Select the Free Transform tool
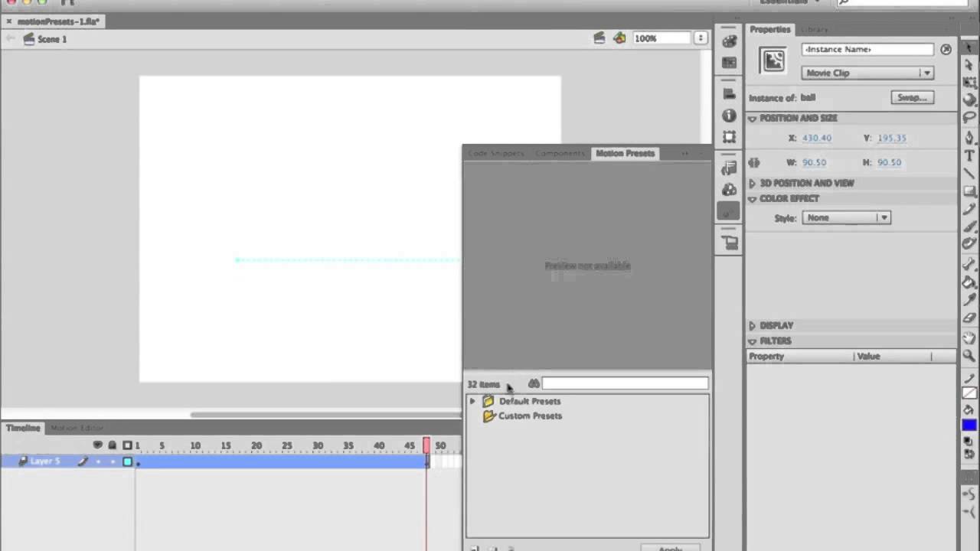The image size is (980, 551). tap(969, 82)
